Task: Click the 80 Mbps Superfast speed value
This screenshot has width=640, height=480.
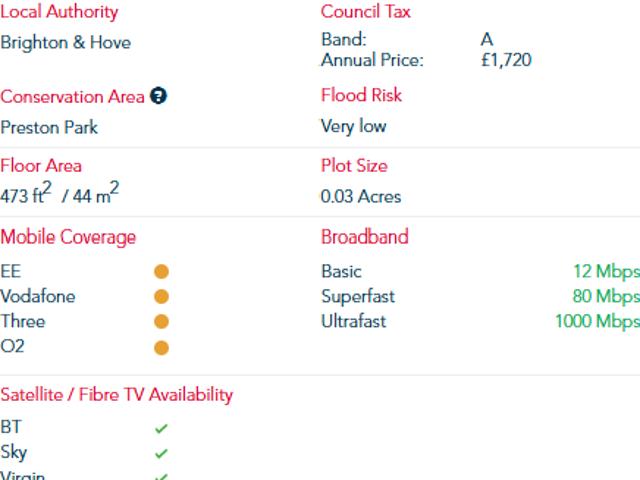Action: (606, 297)
